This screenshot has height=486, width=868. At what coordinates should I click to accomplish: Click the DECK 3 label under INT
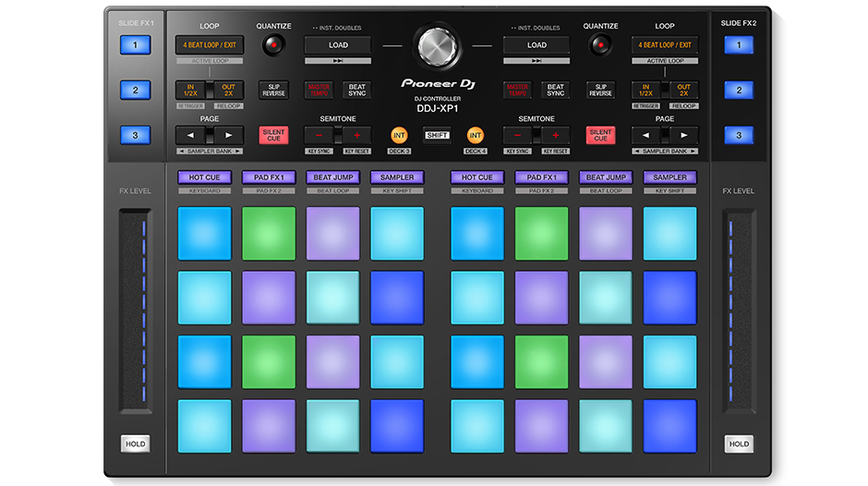coord(399,151)
